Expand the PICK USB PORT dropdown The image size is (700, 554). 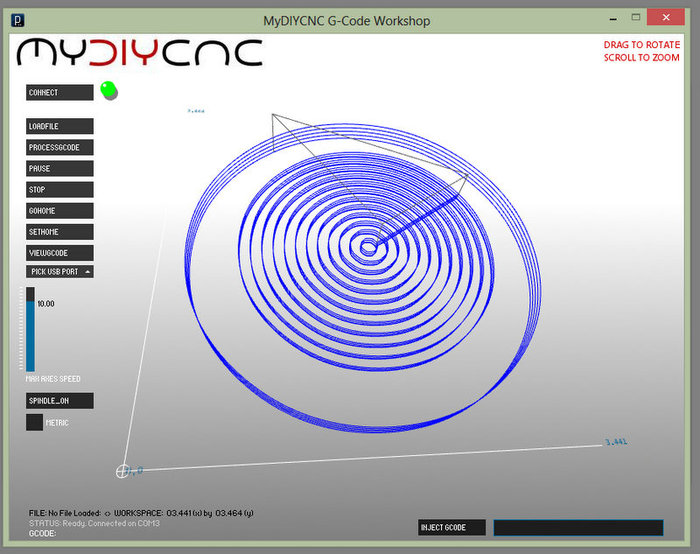[x=59, y=271]
